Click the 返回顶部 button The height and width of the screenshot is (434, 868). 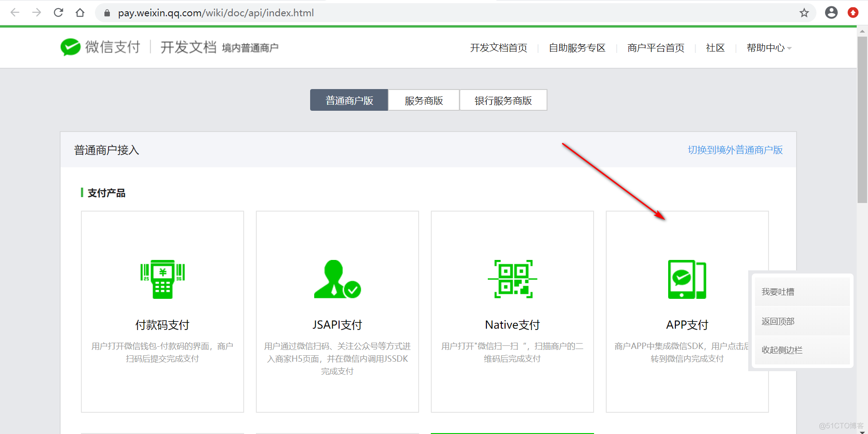802,321
